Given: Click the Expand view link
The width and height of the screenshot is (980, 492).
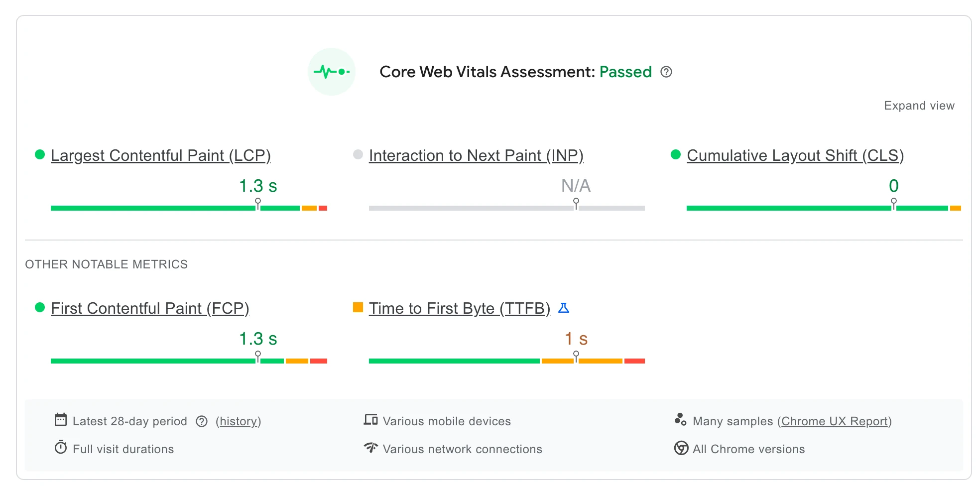Looking at the screenshot, I should (919, 106).
